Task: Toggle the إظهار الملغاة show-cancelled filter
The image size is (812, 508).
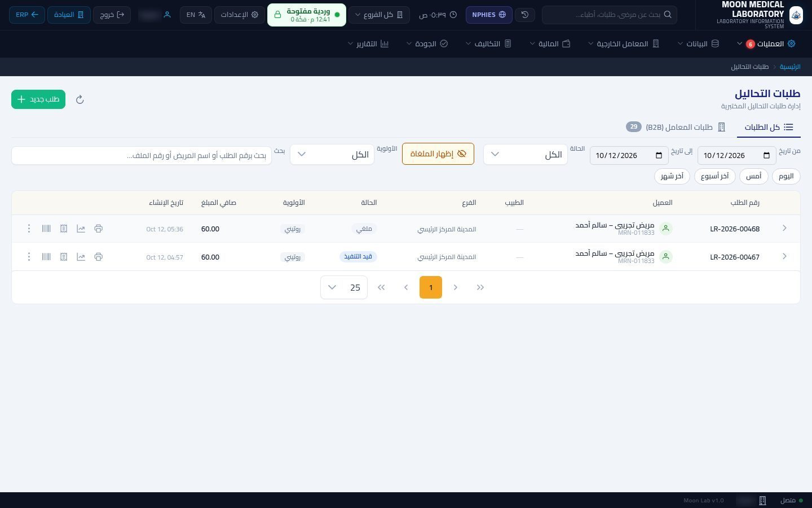Action: [438, 154]
